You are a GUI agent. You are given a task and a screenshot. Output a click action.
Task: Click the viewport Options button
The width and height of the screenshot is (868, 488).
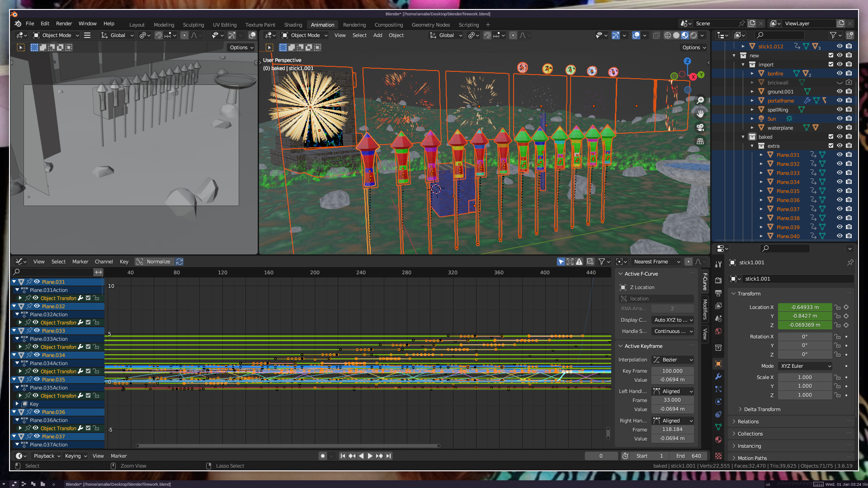coord(693,47)
